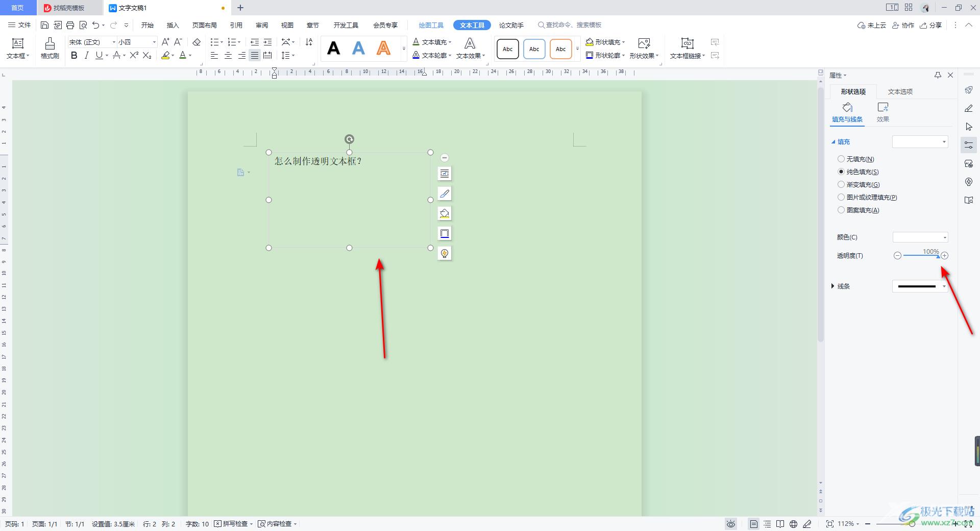Select the black A text style preset

pyautogui.click(x=333, y=49)
